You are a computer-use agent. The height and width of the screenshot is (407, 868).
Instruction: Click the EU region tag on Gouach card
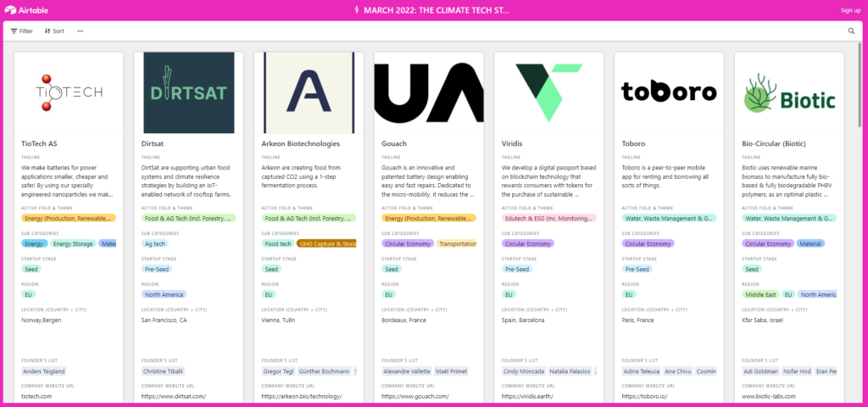(388, 294)
